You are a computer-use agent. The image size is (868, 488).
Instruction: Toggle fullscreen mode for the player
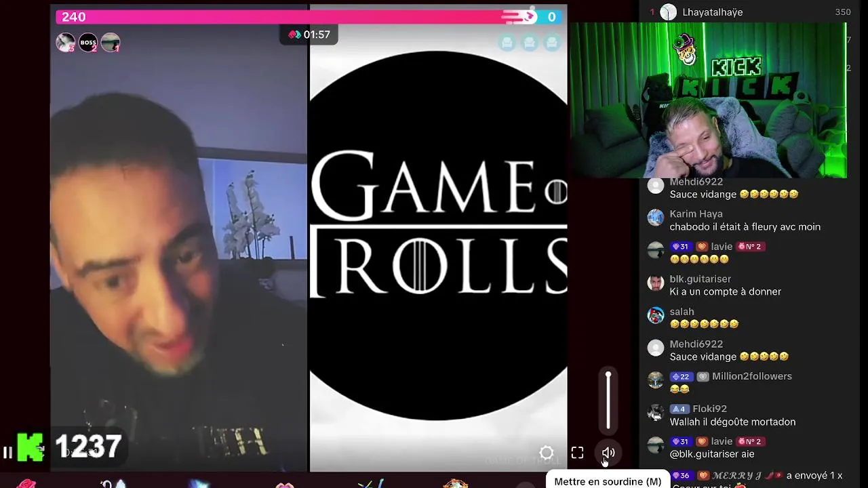(577, 453)
